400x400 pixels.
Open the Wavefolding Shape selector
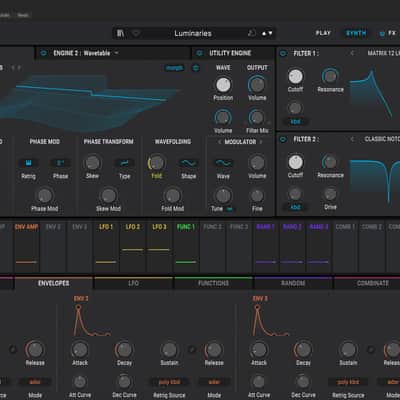[188, 163]
